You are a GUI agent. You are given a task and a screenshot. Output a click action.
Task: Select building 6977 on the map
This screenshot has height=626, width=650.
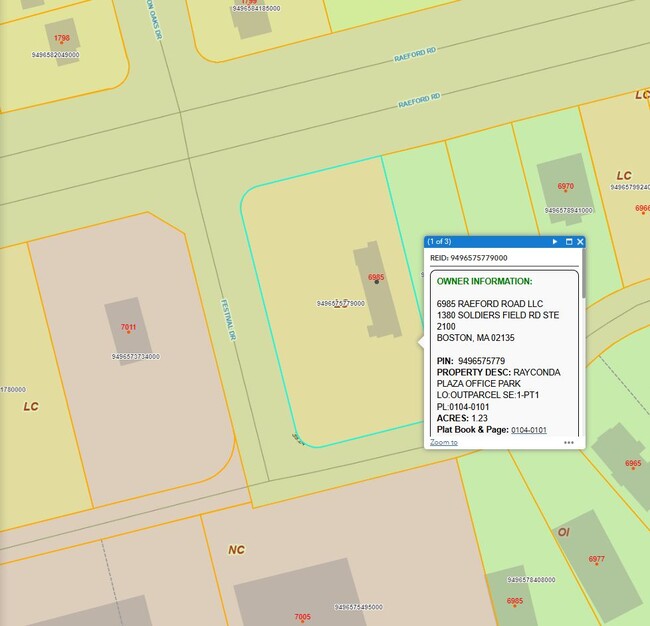pos(596,559)
